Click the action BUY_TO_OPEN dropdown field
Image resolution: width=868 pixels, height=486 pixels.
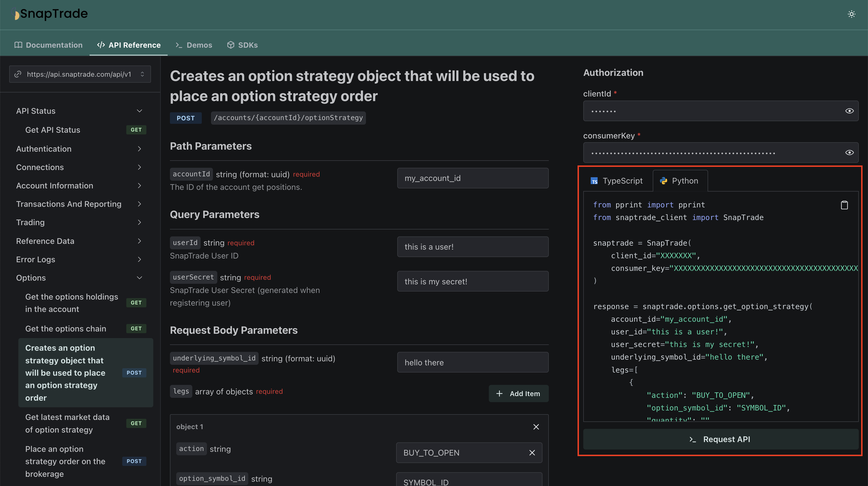(469, 453)
